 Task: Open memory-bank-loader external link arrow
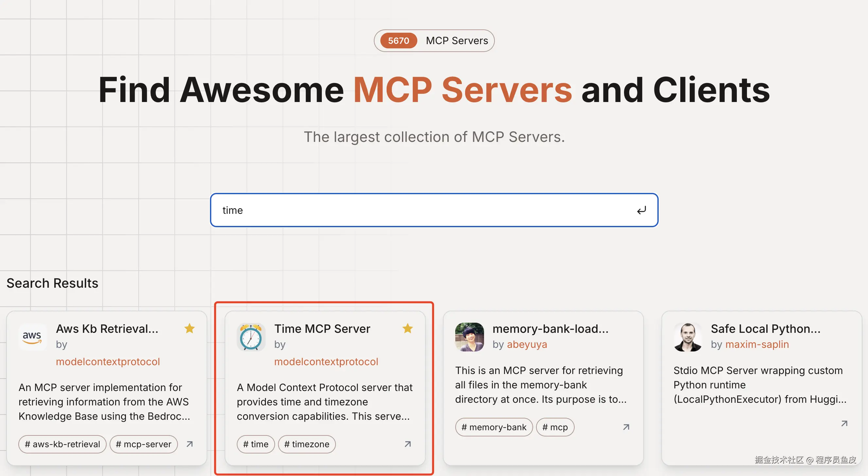point(626,427)
